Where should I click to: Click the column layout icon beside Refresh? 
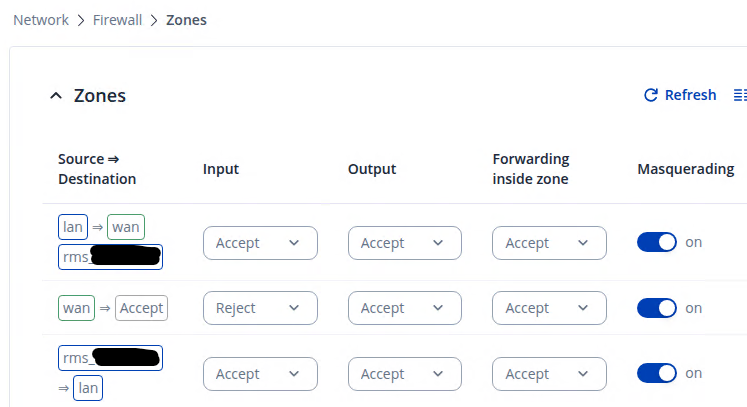740,95
